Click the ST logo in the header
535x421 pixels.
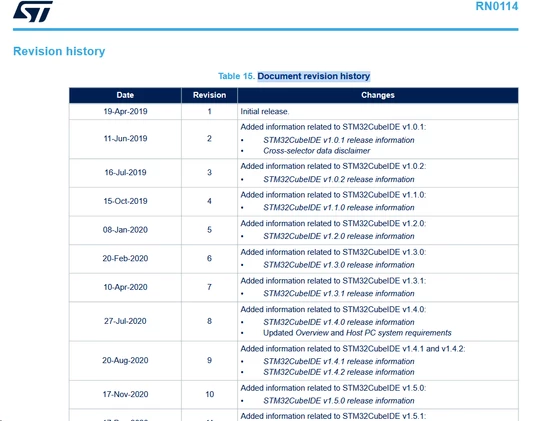click(33, 12)
